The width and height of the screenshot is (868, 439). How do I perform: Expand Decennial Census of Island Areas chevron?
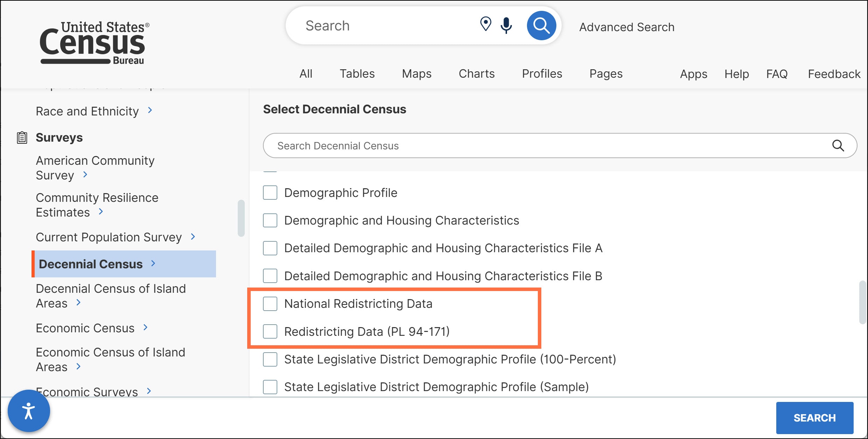coord(78,302)
